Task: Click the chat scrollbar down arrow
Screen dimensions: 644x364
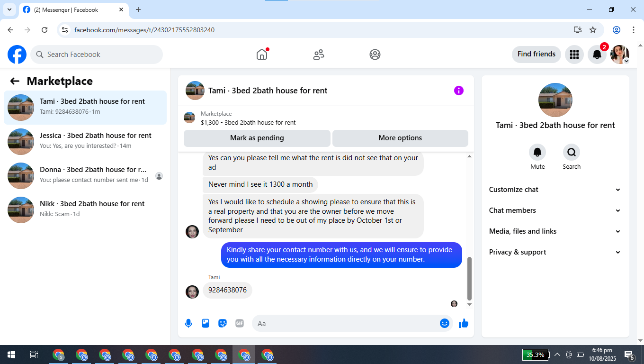Action: coord(470,304)
